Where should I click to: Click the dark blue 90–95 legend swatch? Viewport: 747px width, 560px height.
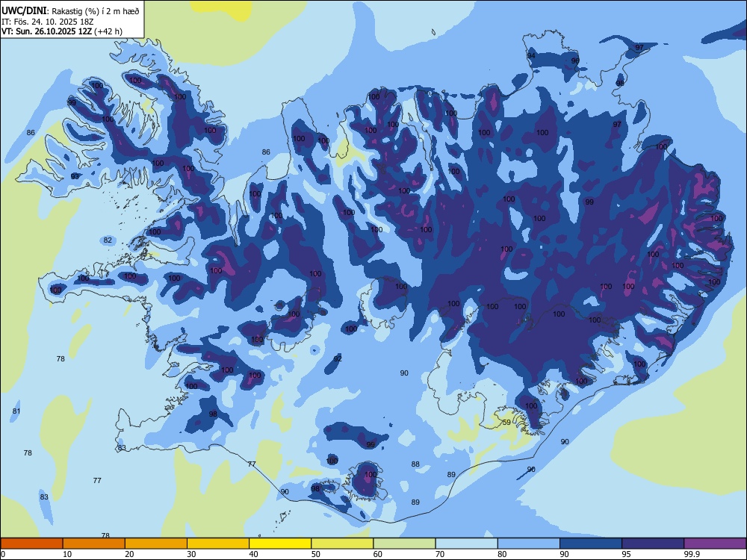click(x=591, y=544)
